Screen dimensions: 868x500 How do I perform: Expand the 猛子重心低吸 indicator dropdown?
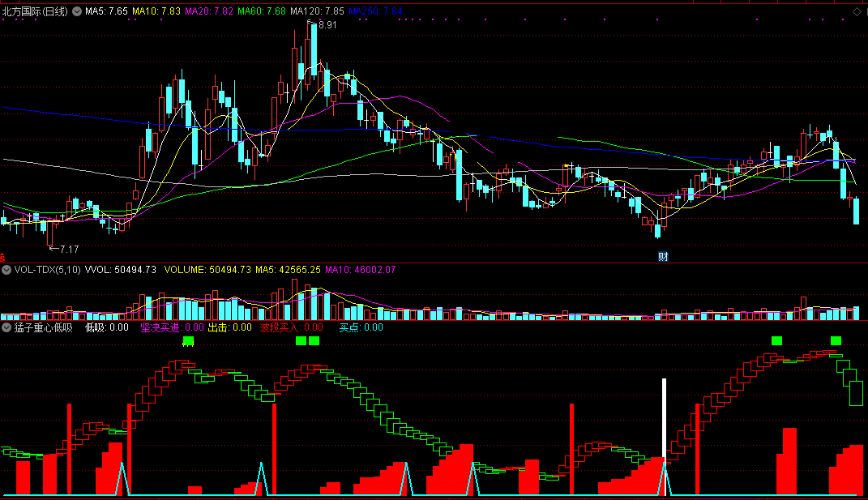[6, 328]
